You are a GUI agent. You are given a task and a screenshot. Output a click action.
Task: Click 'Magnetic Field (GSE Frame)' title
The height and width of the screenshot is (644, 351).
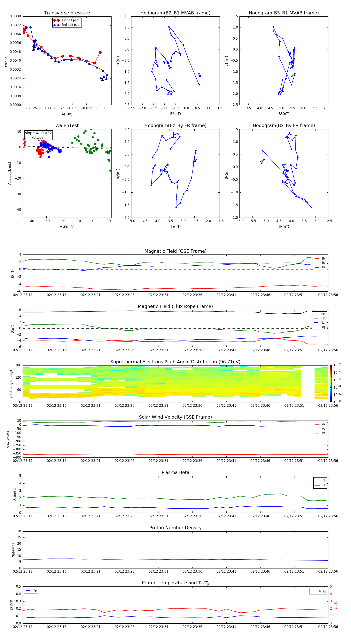(x=175, y=251)
